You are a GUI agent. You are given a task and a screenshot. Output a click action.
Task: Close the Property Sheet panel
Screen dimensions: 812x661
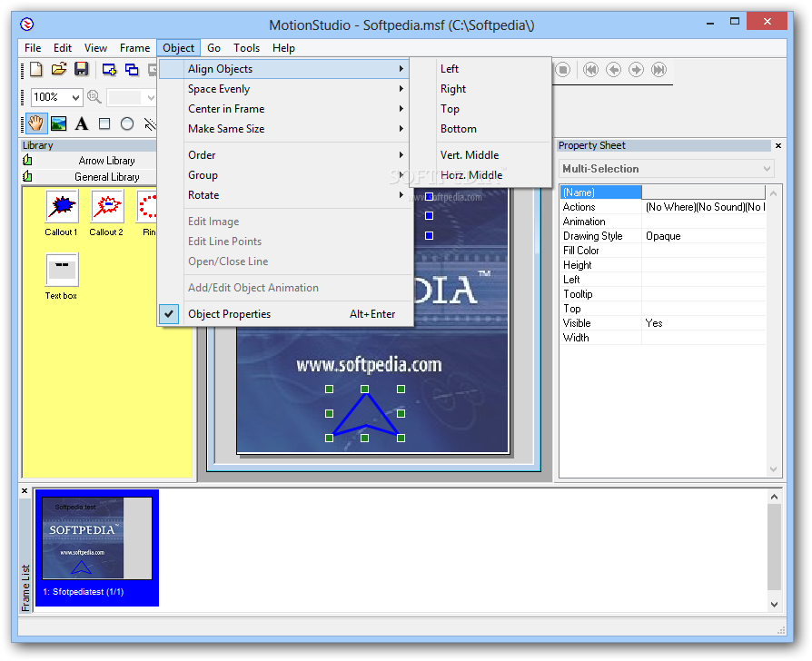click(778, 146)
